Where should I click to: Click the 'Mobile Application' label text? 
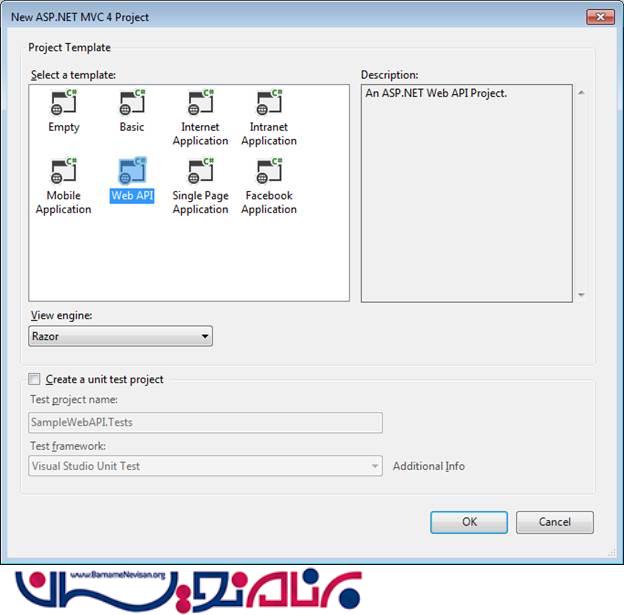(x=64, y=202)
